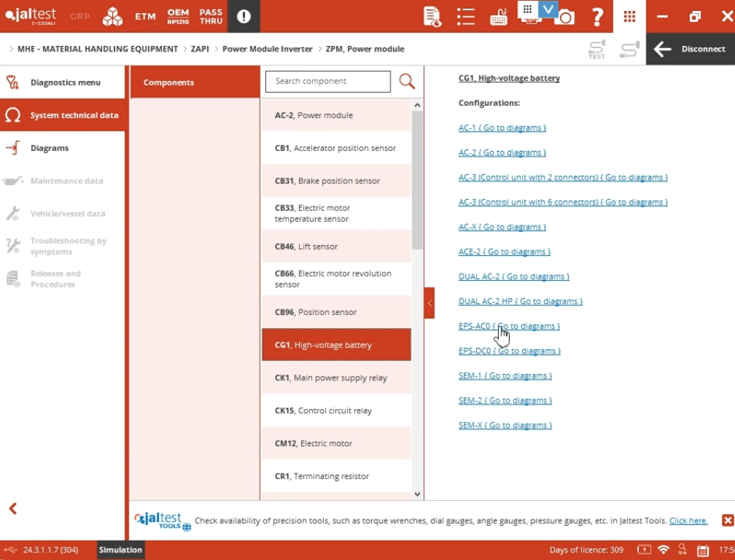Open AC-2 Go to diagrams link
Viewport: 735px width, 560px height.
click(x=502, y=152)
